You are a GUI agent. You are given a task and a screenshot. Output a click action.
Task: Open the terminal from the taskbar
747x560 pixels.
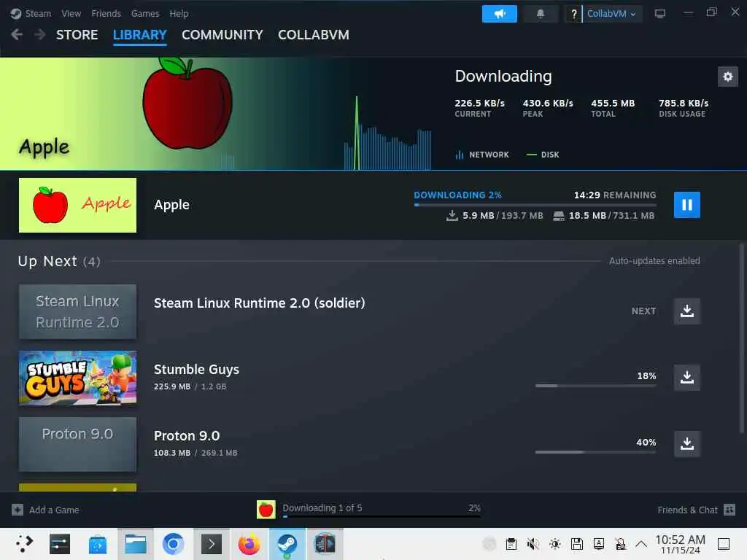pyautogui.click(x=211, y=543)
